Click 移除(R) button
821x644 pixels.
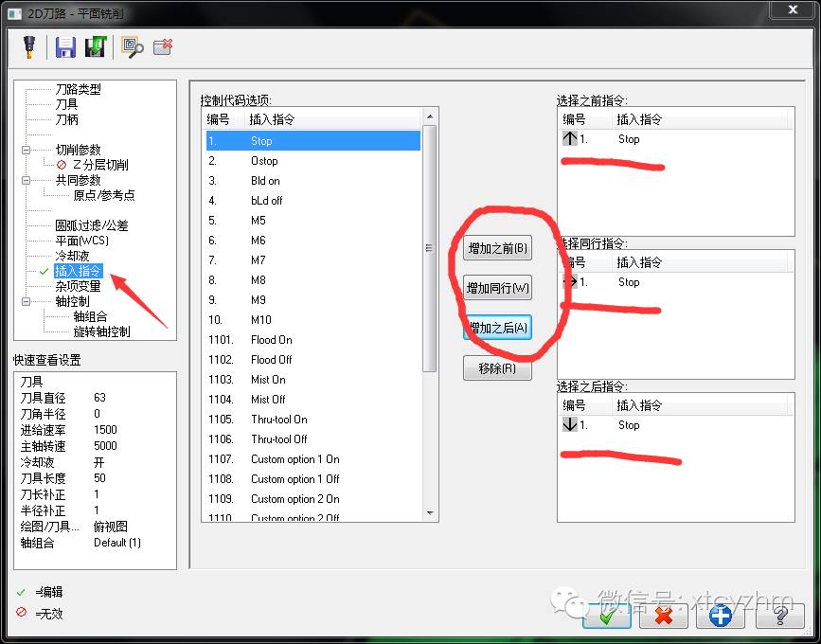click(x=497, y=368)
